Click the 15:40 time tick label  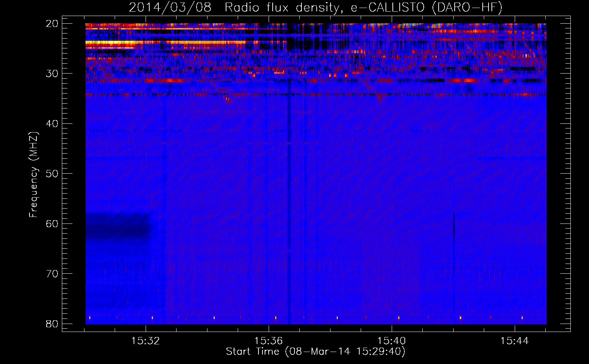[x=392, y=341]
